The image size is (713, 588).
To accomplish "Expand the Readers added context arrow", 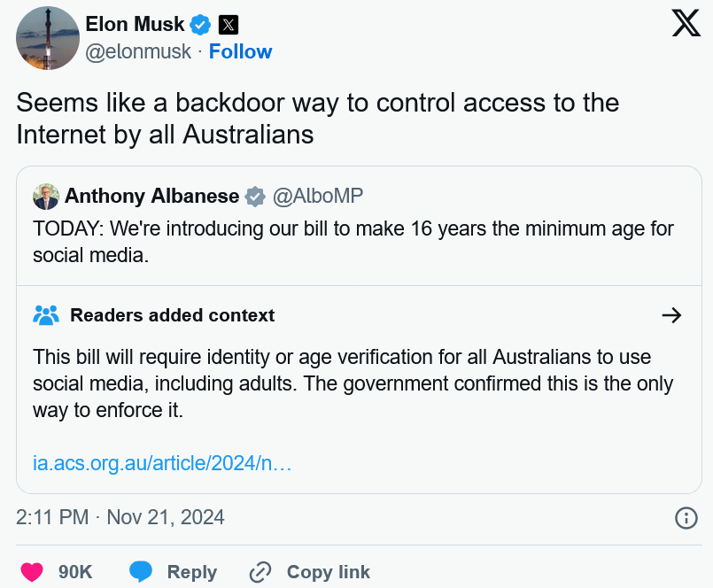I will [x=671, y=315].
